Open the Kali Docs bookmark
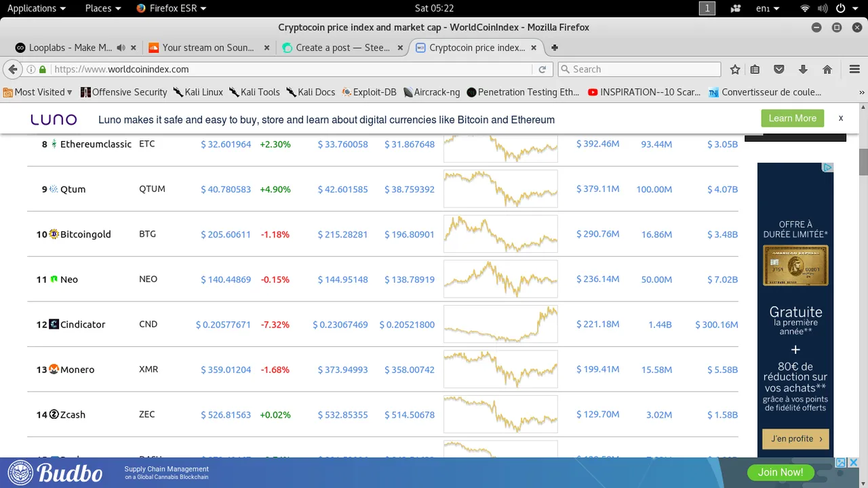The image size is (868, 488). click(x=311, y=92)
